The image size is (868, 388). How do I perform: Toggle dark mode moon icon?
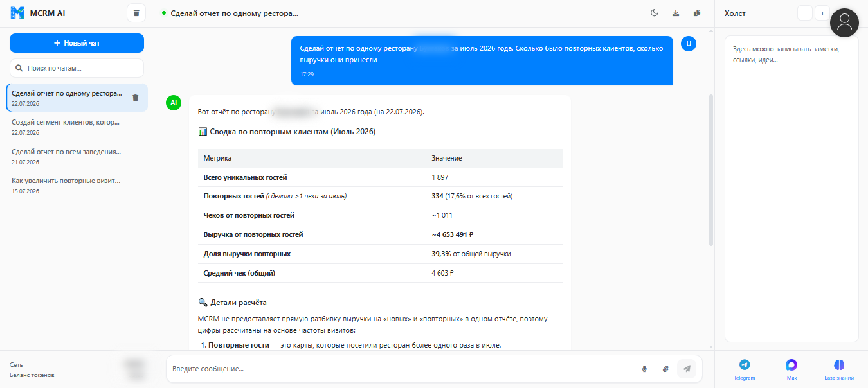(655, 13)
